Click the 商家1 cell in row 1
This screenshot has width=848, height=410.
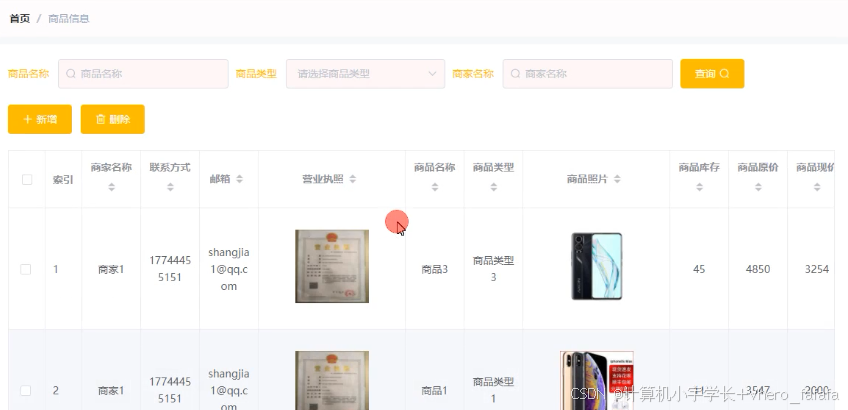click(111, 269)
